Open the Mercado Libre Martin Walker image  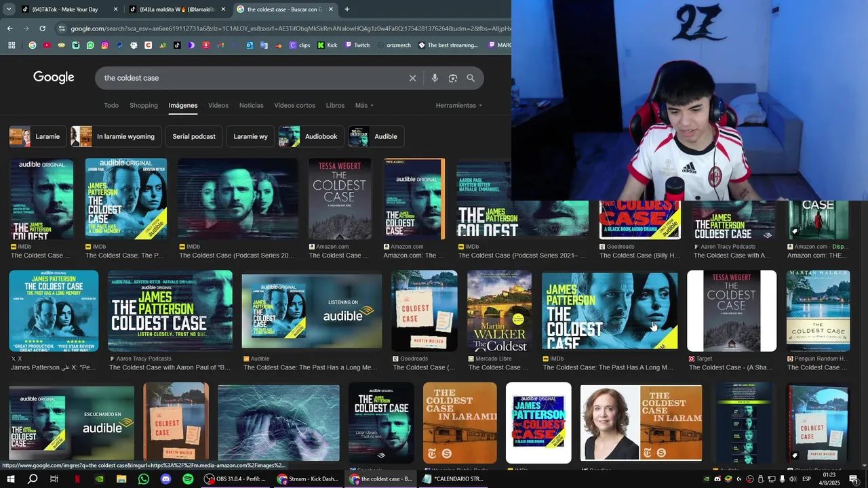(x=499, y=311)
